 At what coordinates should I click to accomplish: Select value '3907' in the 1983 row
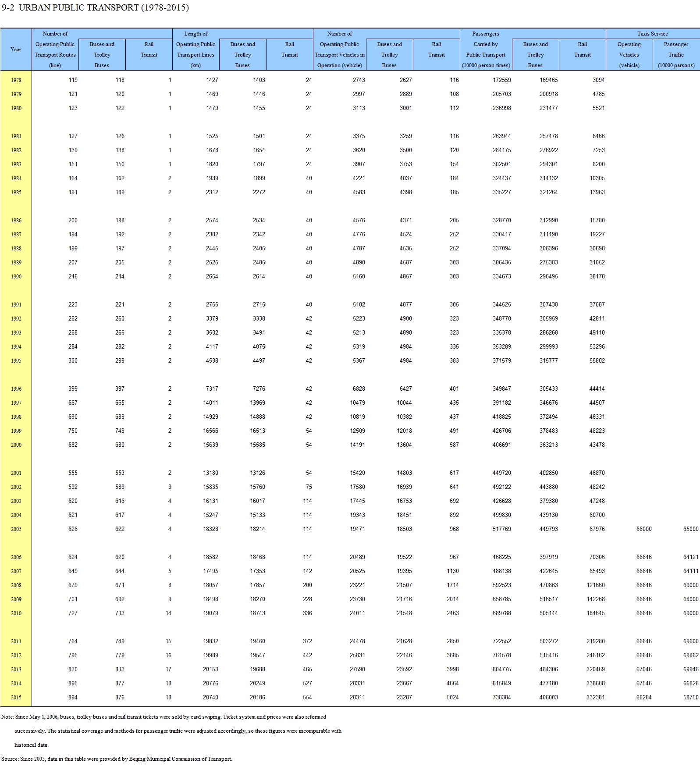(x=359, y=164)
